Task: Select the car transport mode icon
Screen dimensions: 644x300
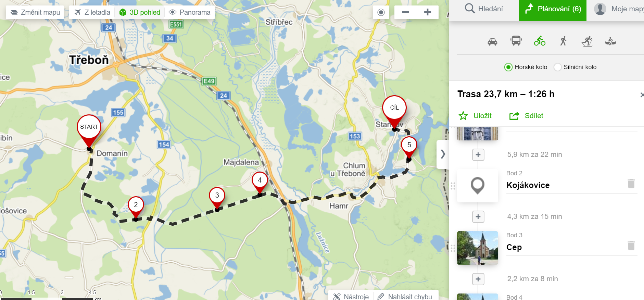Action: tap(492, 42)
